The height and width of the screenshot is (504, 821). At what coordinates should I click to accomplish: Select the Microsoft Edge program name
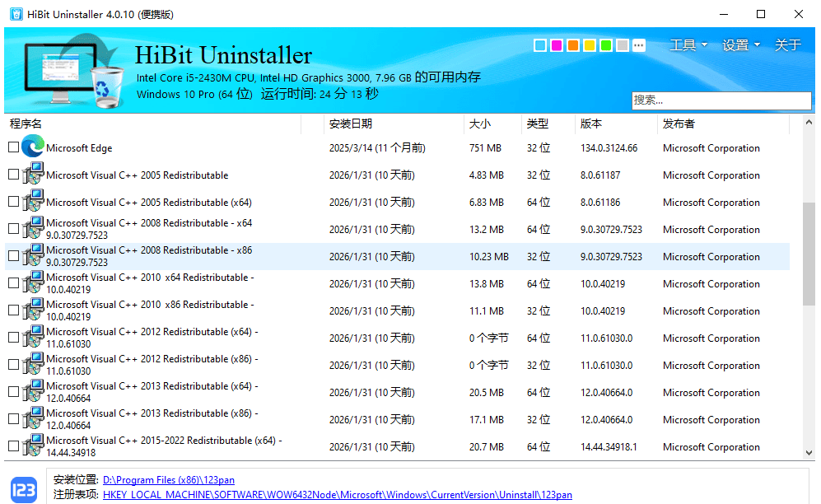pyautogui.click(x=79, y=148)
